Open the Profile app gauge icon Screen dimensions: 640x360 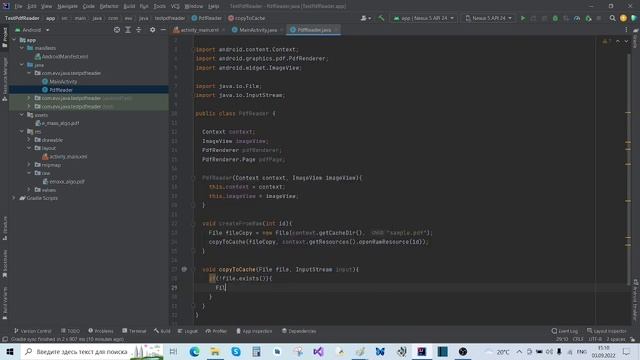click(x=577, y=18)
